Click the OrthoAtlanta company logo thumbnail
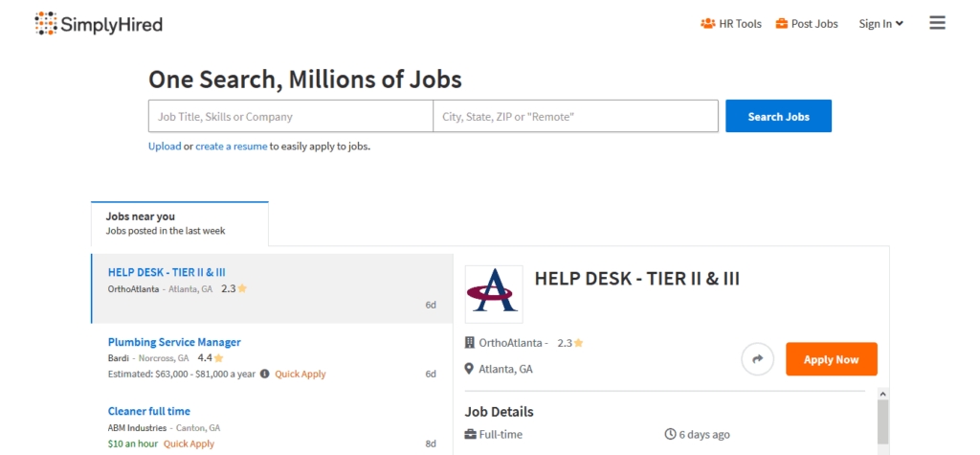This screenshot has width=980, height=455. (x=494, y=294)
